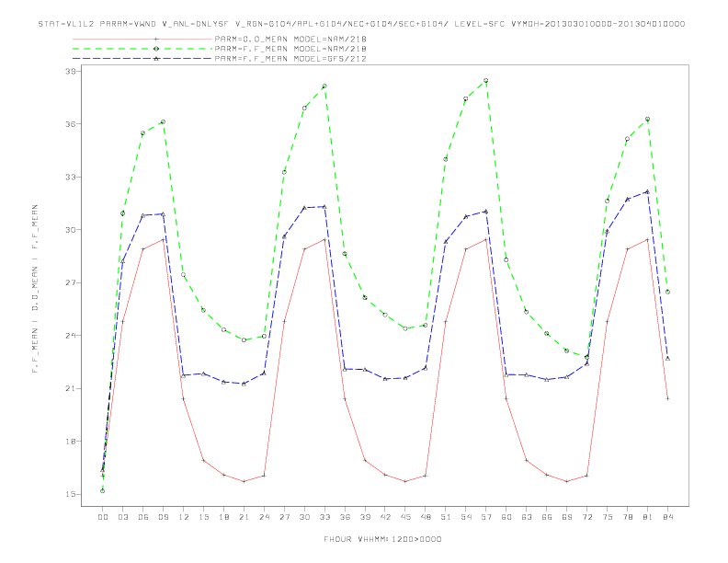Select legend entry PARM=O.O_MEAN MODEL=NAM/218

coord(290,39)
